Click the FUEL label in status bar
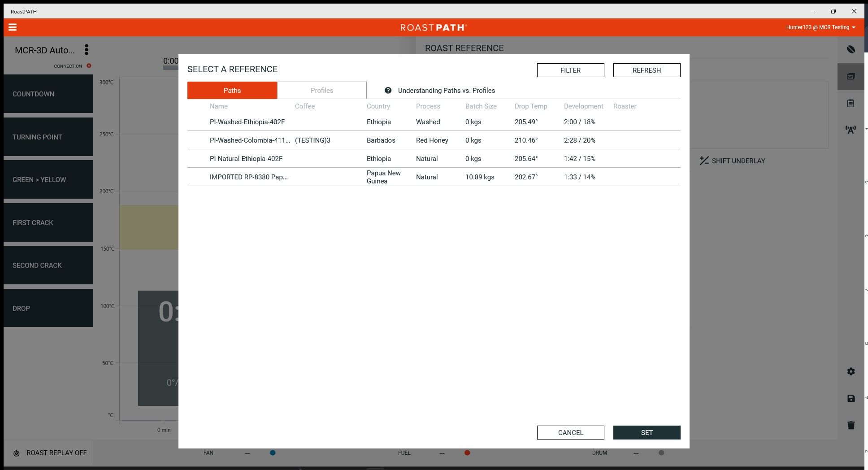868x470 pixels. (x=404, y=453)
